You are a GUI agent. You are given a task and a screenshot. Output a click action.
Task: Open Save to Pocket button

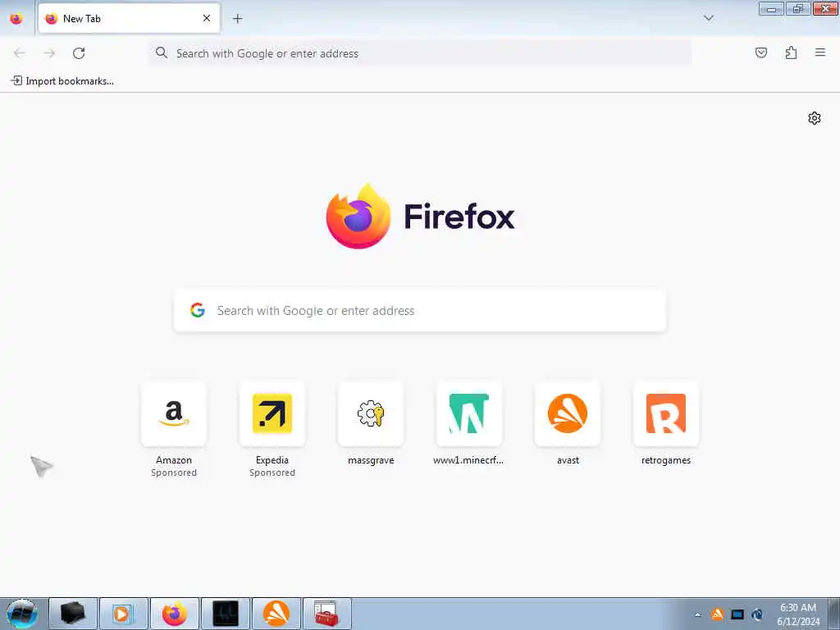pyautogui.click(x=760, y=52)
